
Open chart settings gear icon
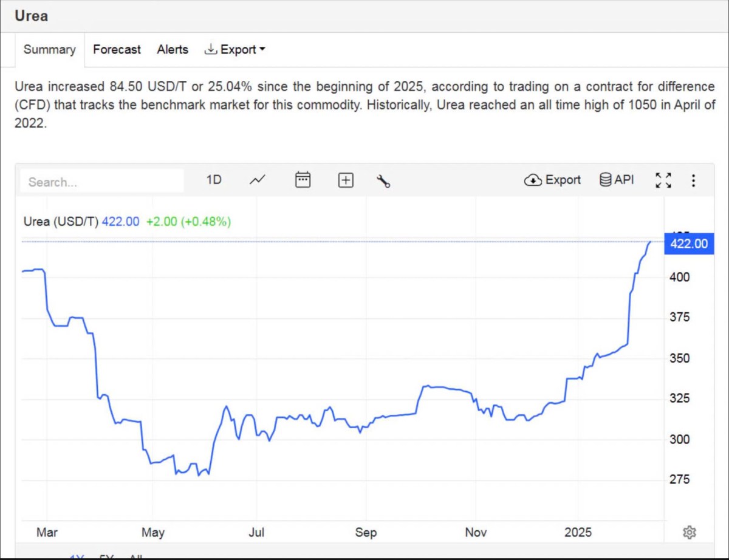(689, 533)
